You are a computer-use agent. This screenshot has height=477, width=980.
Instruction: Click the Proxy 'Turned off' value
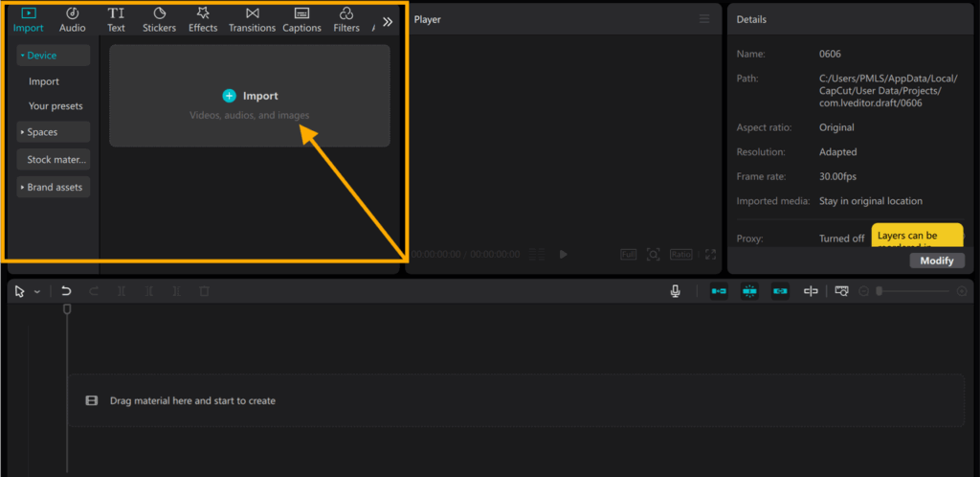pos(842,238)
